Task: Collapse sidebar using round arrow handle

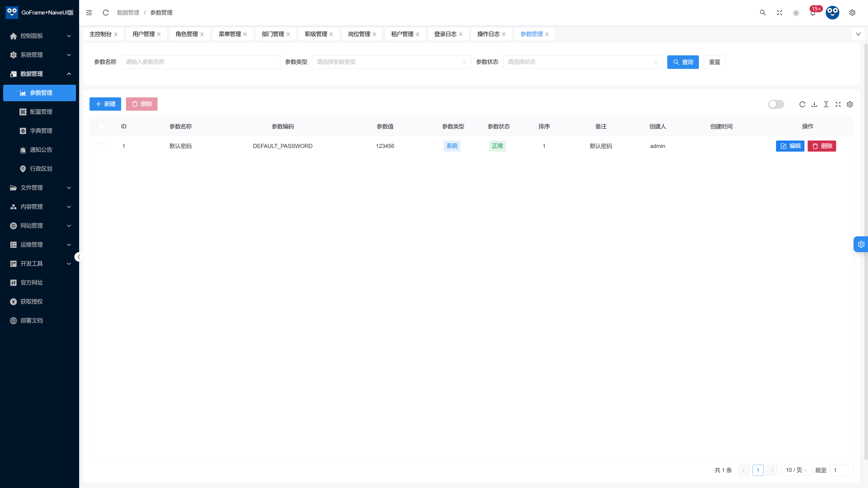Action: 79,257
